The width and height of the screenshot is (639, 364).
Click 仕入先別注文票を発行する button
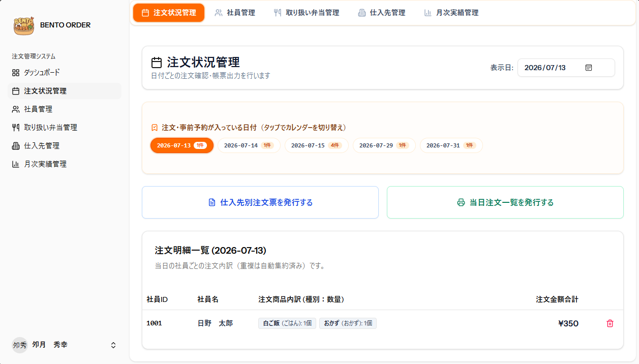[260, 202]
